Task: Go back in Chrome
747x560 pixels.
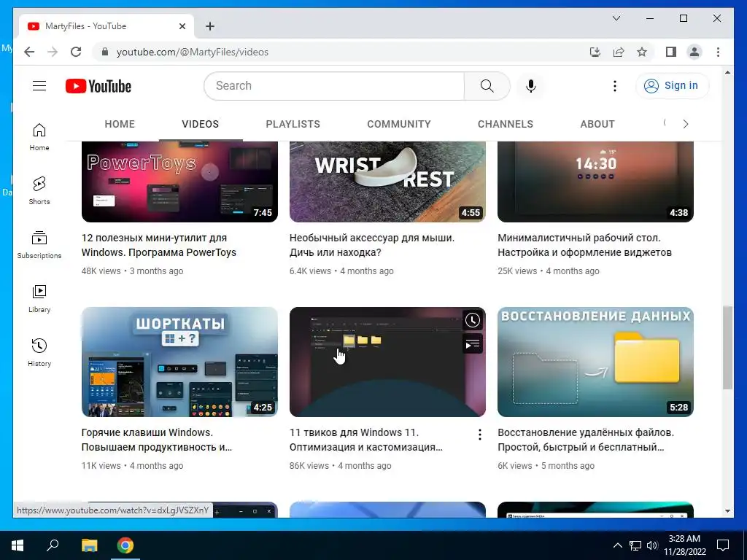Action: 29,52
